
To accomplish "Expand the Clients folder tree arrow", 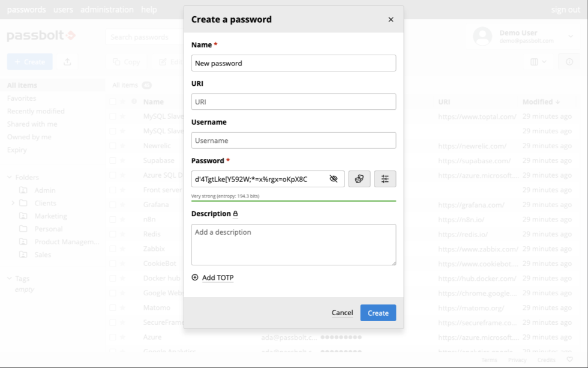I will point(13,203).
